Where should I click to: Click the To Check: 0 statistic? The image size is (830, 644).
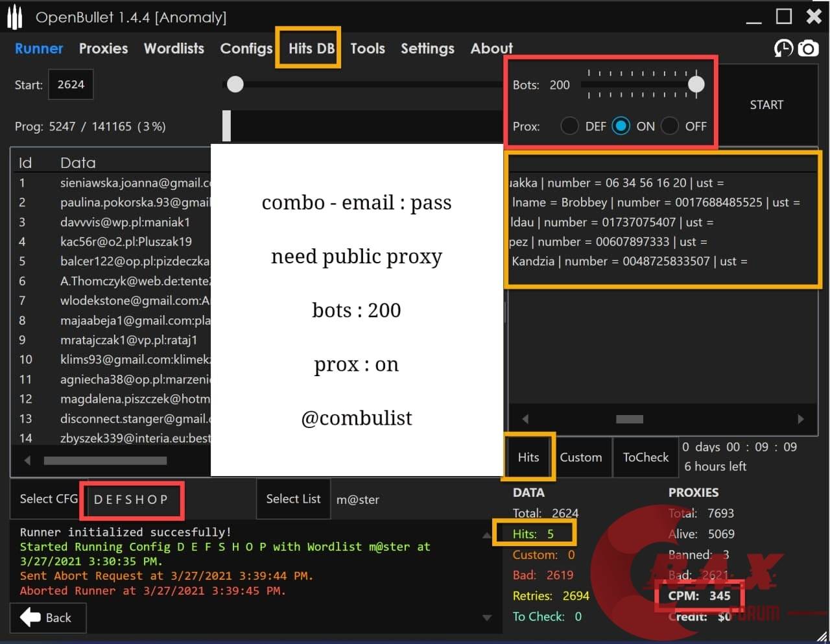pos(547,617)
